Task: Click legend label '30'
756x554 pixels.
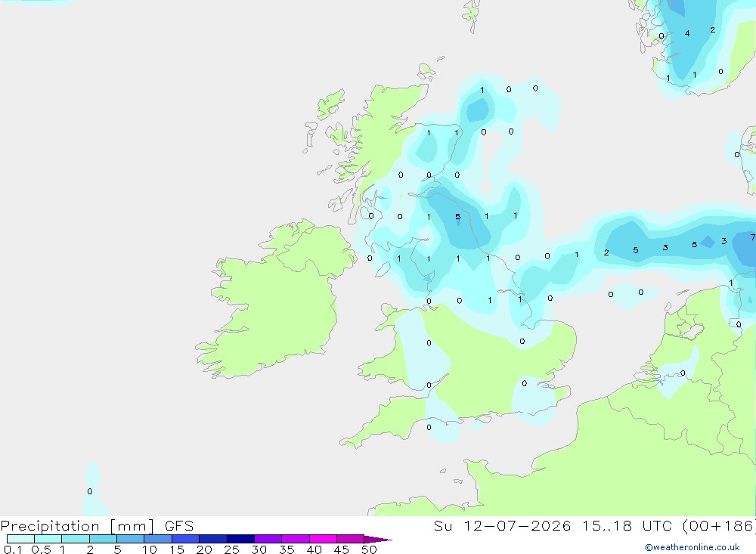Action: tap(259, 549)
